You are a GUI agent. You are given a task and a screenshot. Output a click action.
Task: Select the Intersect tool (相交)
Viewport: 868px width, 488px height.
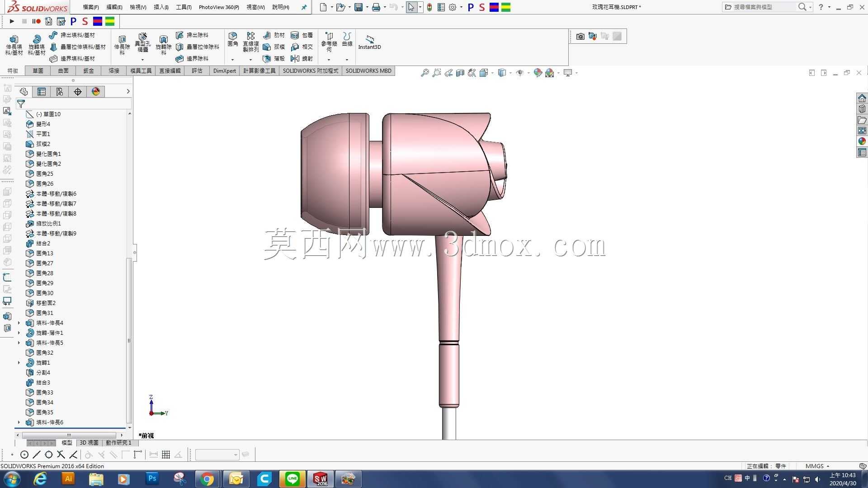pos(302,47)
